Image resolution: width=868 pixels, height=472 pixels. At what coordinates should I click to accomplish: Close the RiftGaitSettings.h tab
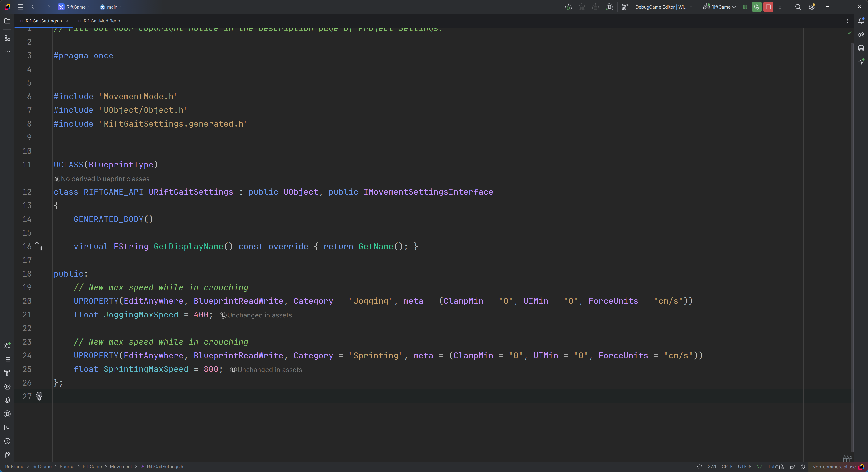click(67, 21)
